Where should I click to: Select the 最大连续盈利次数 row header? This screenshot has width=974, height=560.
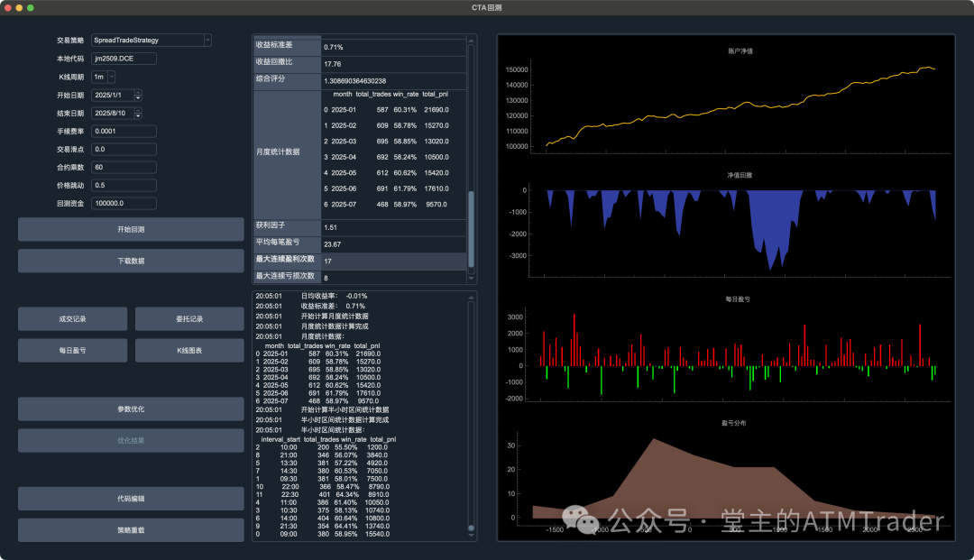click(287, 261)
